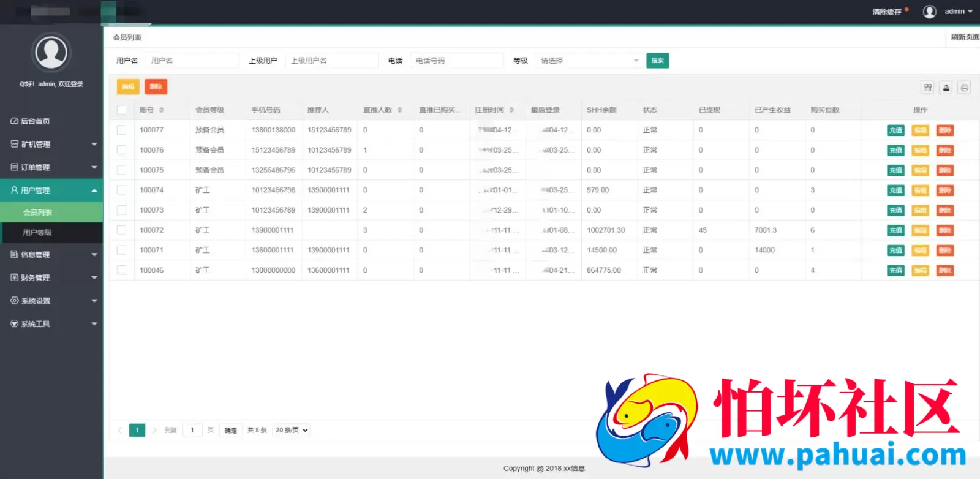Viewport: 980px width, 479px height.
Task: Click SHH balance cell 1002701.30
Action: click(606, 230)
